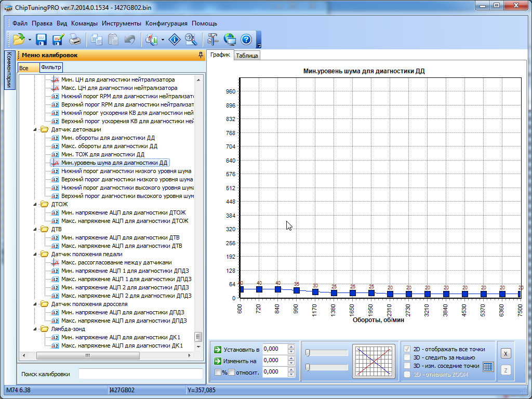This screenshot has width=532, height=399.
Task: Toggle the 3D - изм. соседние точки checkbox
Action: point(407,366)
